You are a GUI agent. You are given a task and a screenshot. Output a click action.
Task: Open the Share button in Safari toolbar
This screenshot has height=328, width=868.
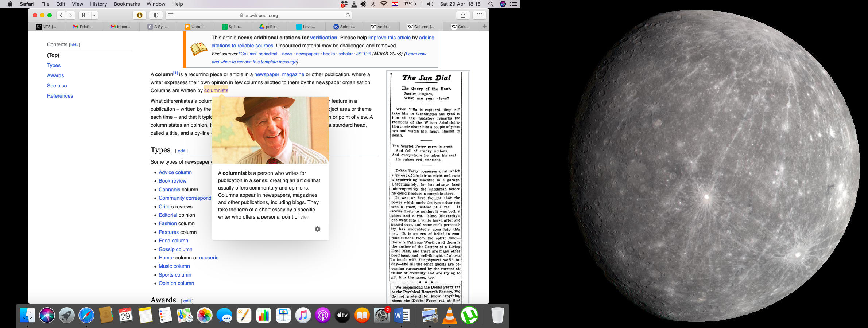pyautogui.click(x=463, y=15)
